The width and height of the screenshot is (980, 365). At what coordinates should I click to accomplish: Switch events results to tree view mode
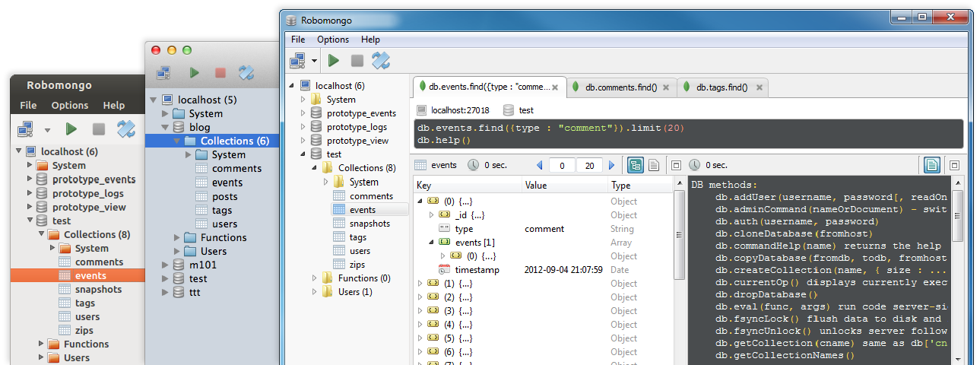tap(635, 165)
